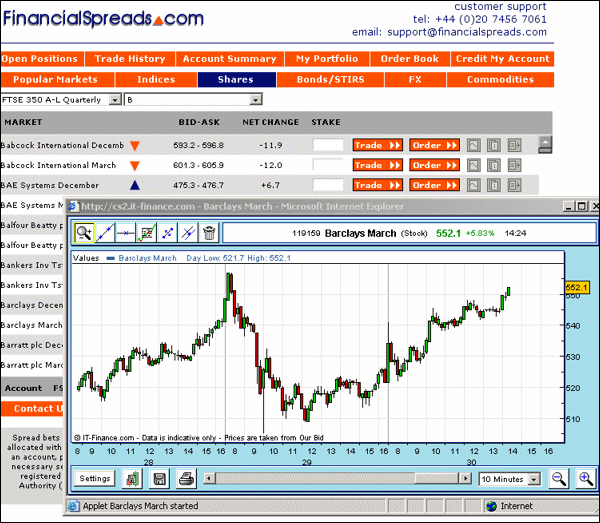This screenshot has height=523, width=600.
Task: Click Order button for Babcock International December
Action: tap(434, 145)
